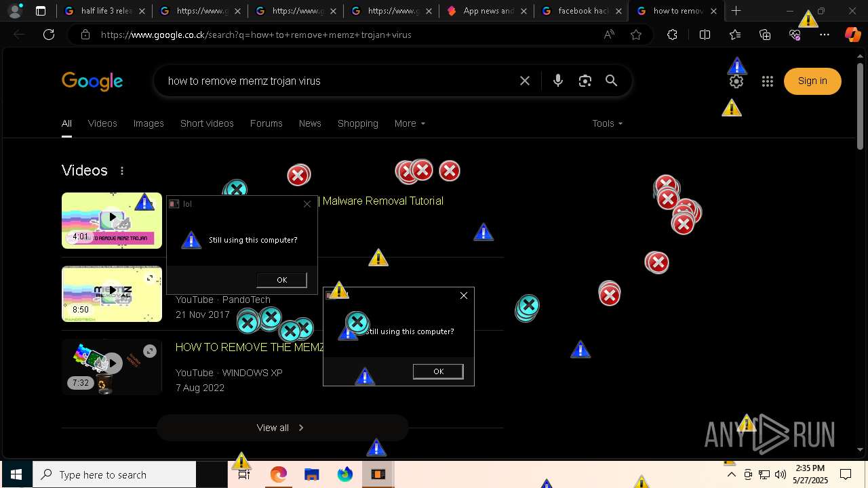This screenshot has height=488, width=868.
Task: Switch to Shopping results tab
Action: [x=358, y=123]
